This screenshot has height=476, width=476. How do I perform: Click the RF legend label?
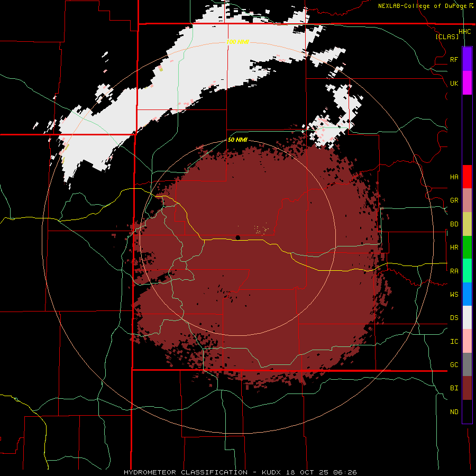454,59
